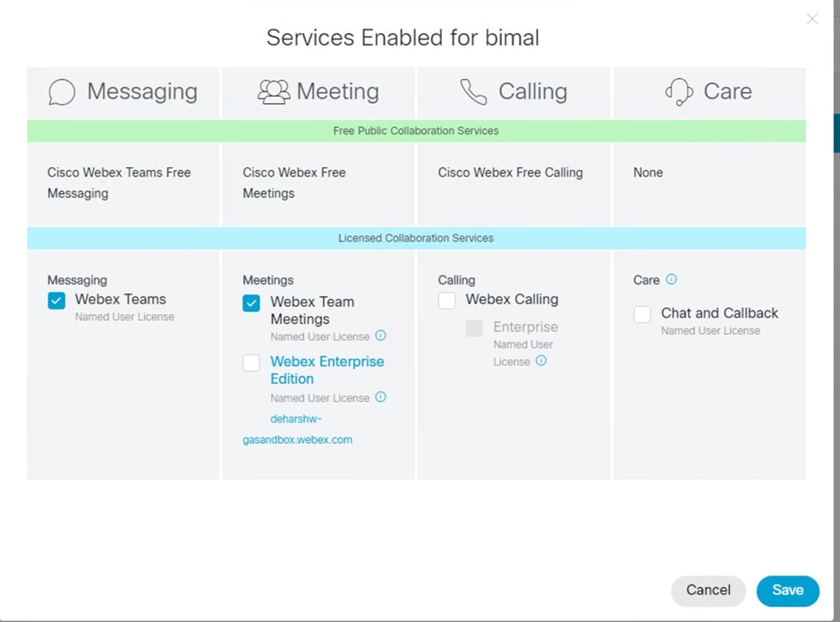Image resolution: width=840 pixels, height=622 pixels.
Task: Enable Chat and Callback under Care
Action: tap(641, 314)
